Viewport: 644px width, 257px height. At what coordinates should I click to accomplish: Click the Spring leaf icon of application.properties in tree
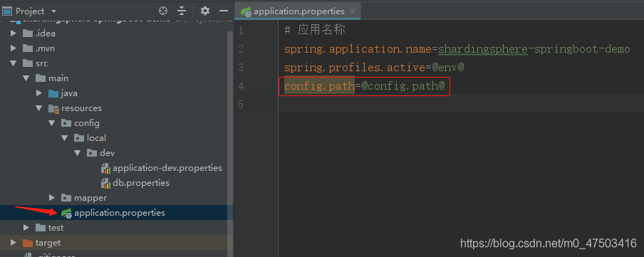point(66,213)
